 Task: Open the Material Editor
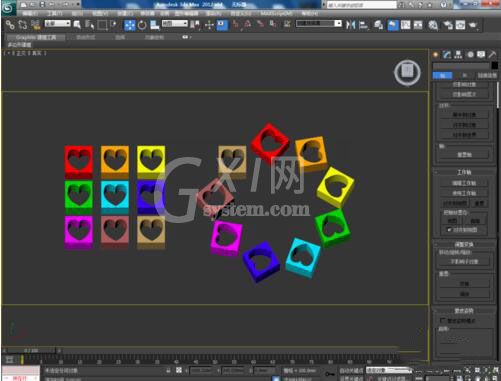tap(433, 25)
